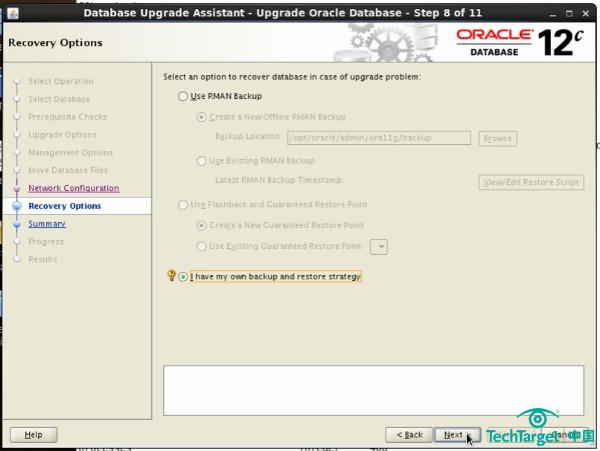Close the Database Upgrade Assistant window
Viewport: 600px width, 451px height.
coord(585,14)
